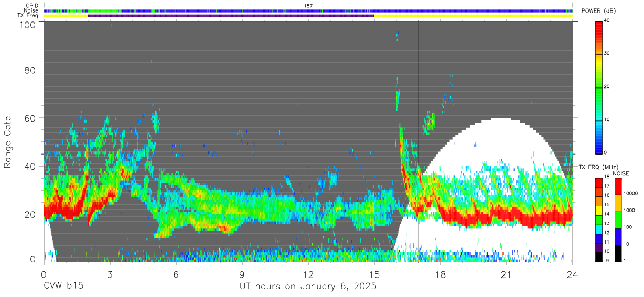Click the 100 tick on the NOISE scale

(x=628, y=227)
